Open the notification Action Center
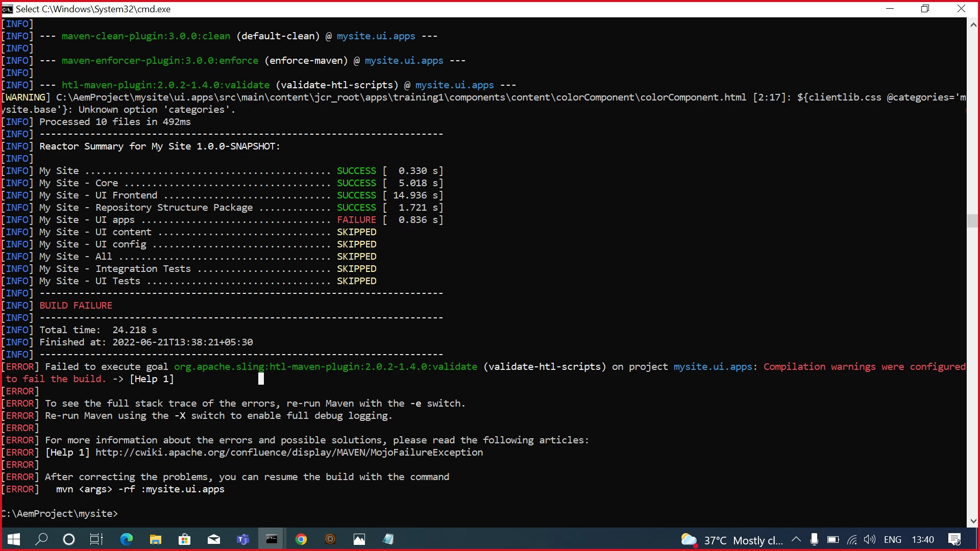 coord(954,539)
